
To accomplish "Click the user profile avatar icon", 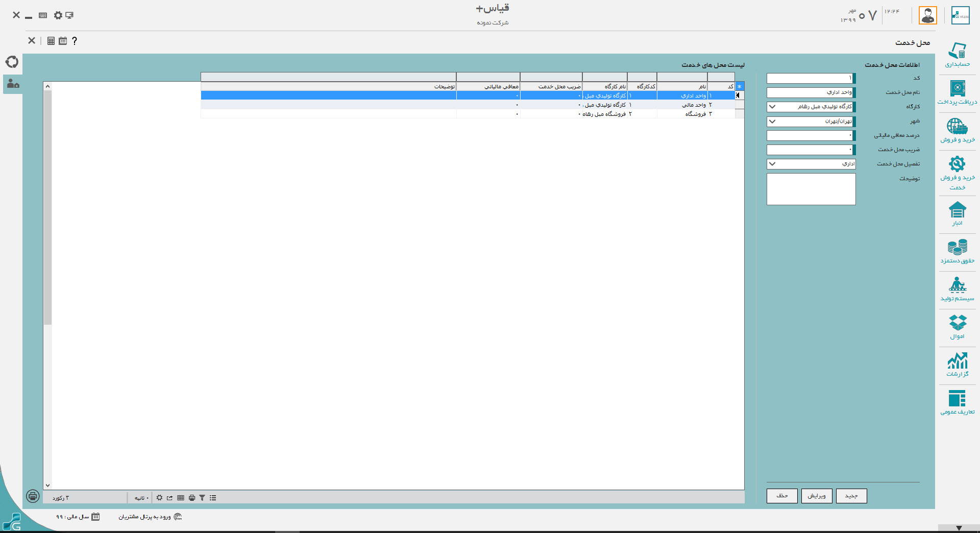I will pos(928,15).
